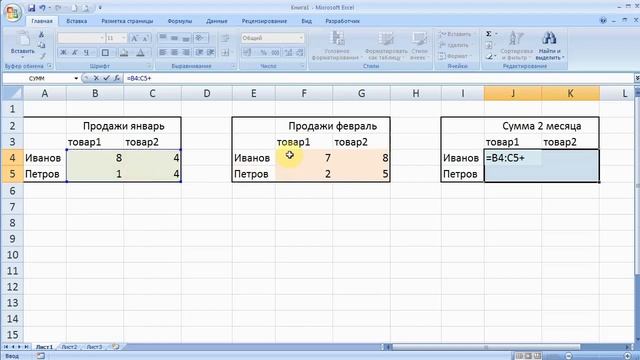This screenshot has height=360, width=640.
Task: Open the Insert Function fx dialog
Action: [x=116, y=78]
